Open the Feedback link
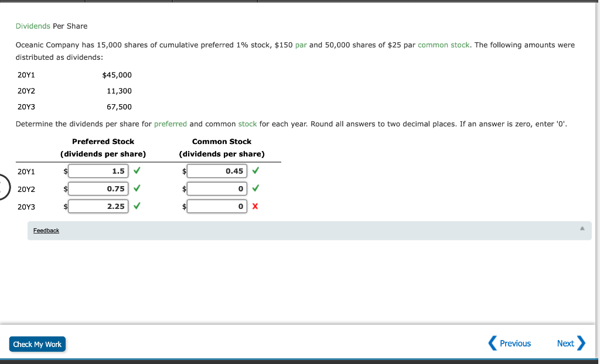Viewport: 600px width, 364px height. pyautogui.click(x=46, y=231)
